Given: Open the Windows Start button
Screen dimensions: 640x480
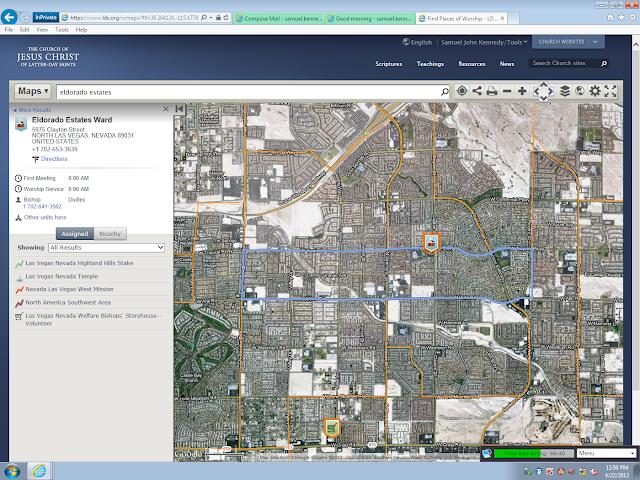Looking at the screenshot, I should pos(12,471).
